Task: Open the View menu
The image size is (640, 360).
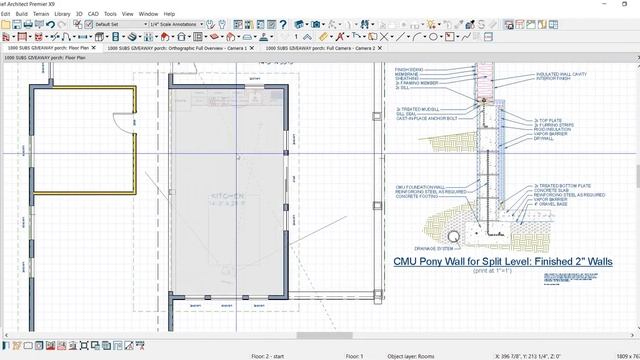Action: [127, 14]
